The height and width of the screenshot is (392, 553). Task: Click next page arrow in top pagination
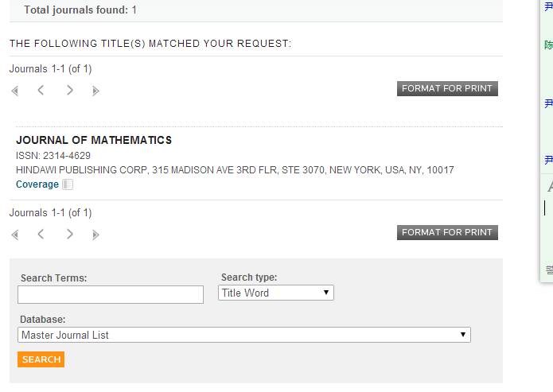point(70,91)
